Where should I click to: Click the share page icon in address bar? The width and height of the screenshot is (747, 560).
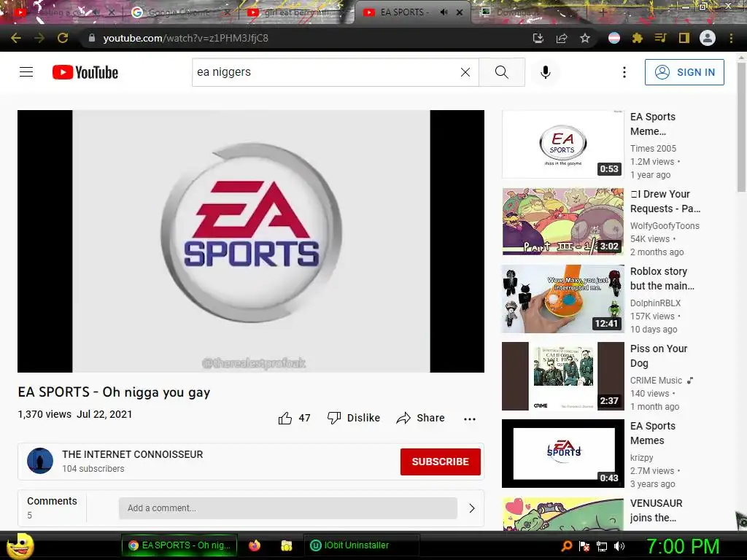click(x=562, y=38)
